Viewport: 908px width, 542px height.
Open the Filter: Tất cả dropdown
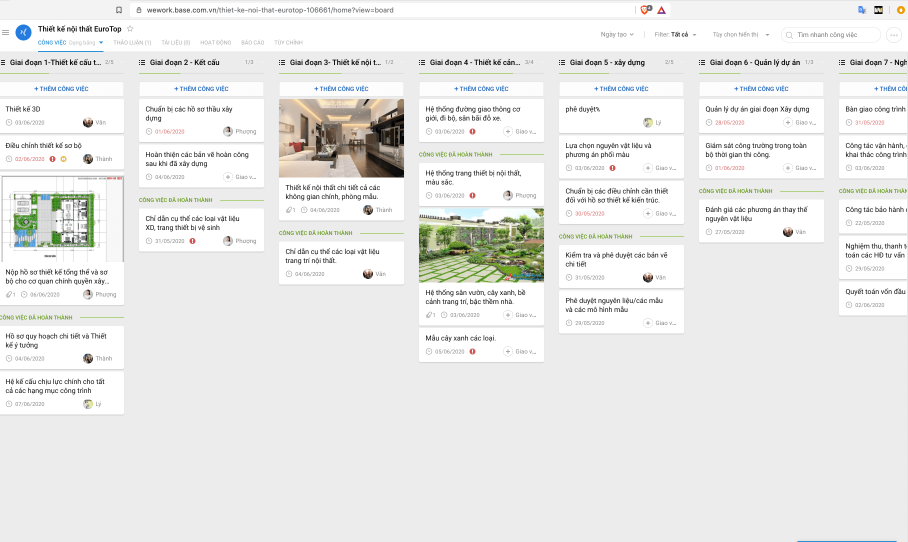point(675,34)
